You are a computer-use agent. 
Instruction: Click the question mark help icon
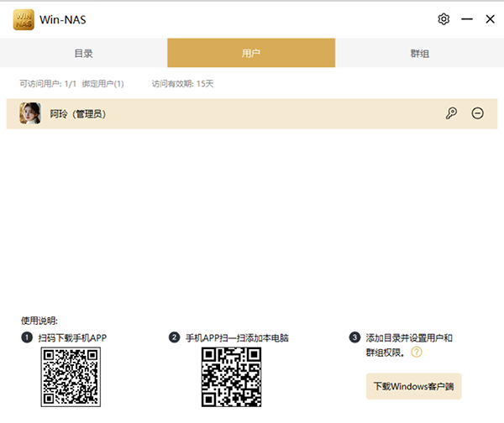pyautogui.click(x=417, y=352)
